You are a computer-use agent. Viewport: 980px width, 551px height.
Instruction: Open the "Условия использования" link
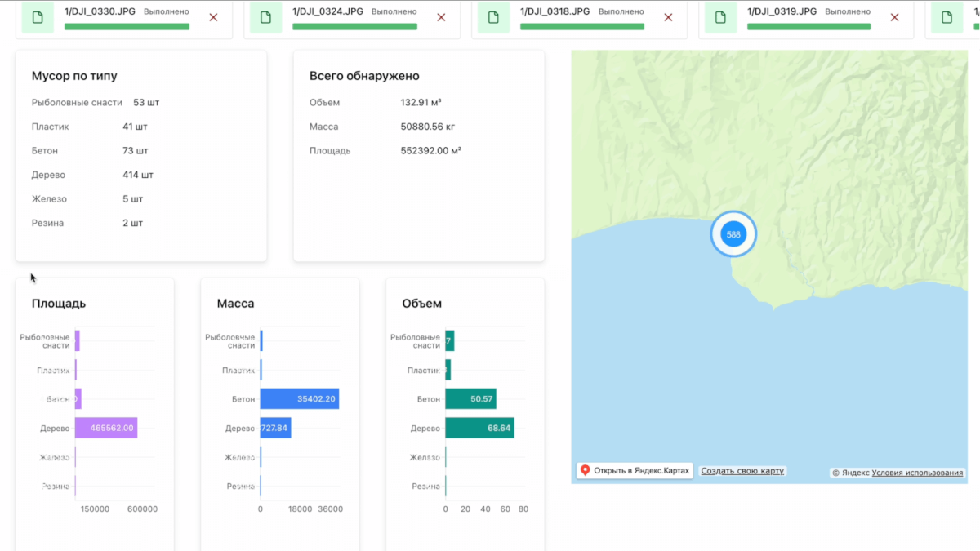pyautogui.click(x=917, y=473)
